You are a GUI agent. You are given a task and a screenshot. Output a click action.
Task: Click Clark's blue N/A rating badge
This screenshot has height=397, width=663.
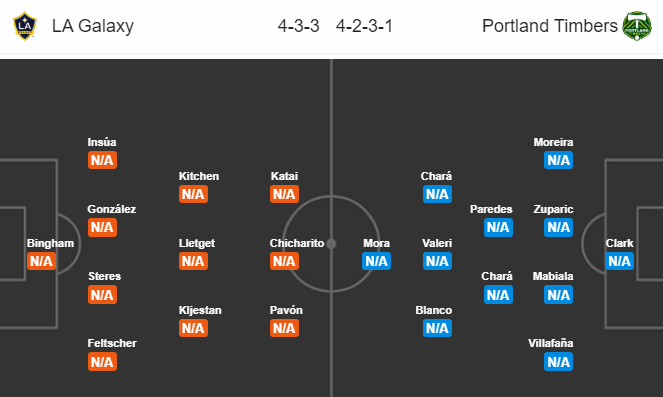619,261
